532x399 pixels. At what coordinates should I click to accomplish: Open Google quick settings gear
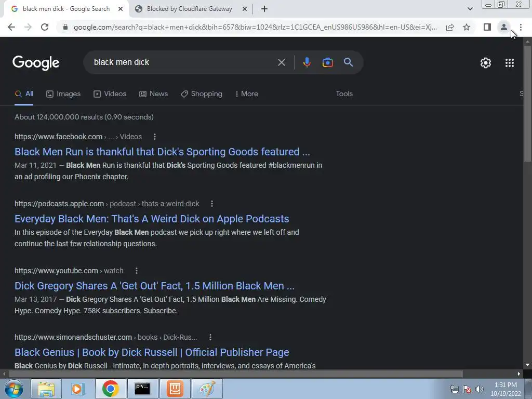(x=486, y=63)
